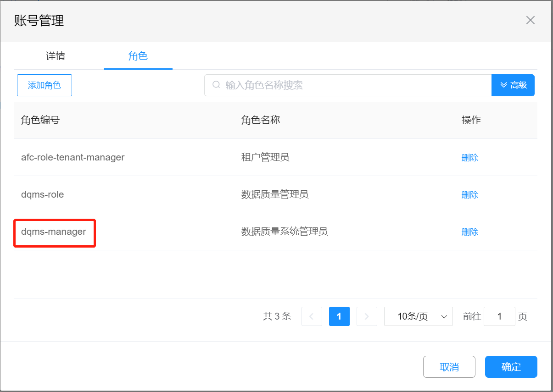Expand the 高级 advanced search options

(513, 85)
